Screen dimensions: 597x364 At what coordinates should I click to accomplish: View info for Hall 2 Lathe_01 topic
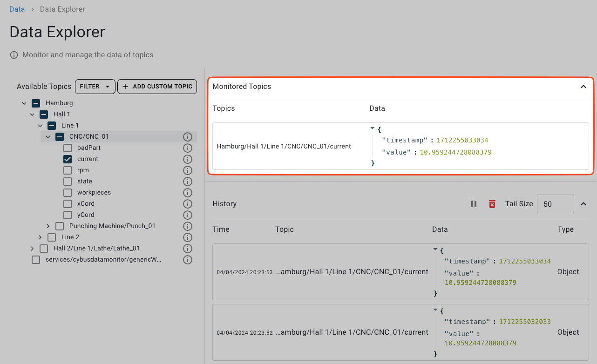click(188, 249)
